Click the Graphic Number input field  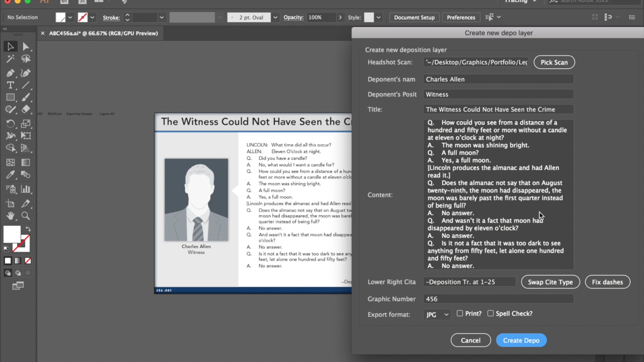[498, 299]
